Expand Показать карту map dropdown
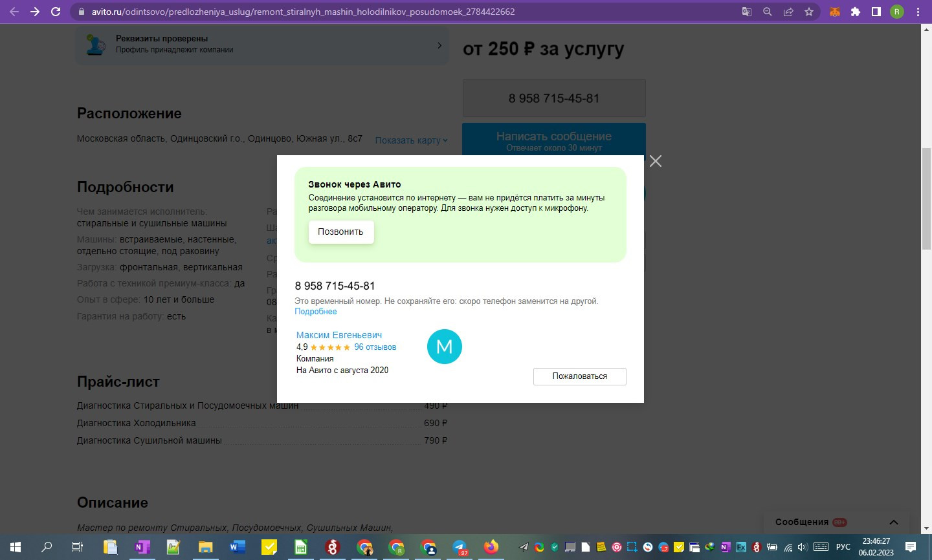The width and height of the screenshot is (932, 560). pyautogui.click(x=412, y=140)
